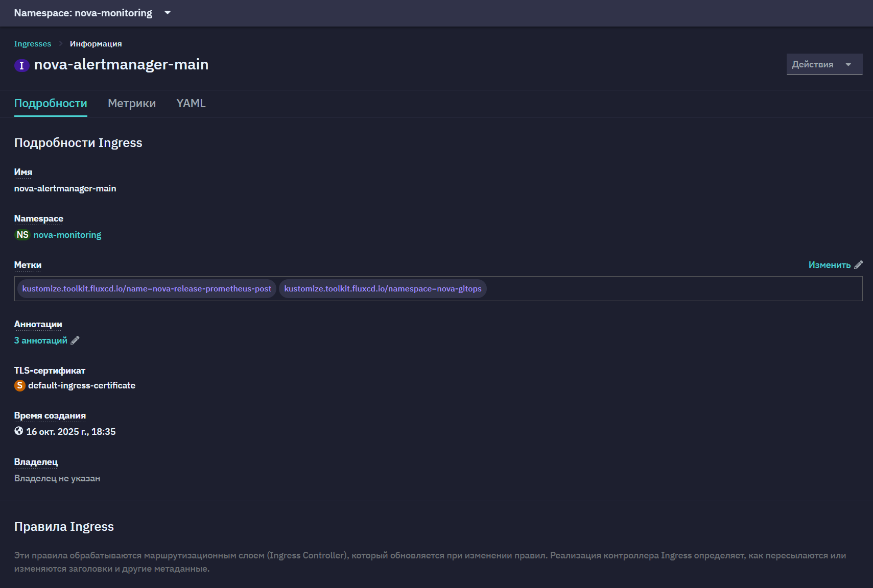This screenshot has height=588, width=873.
Task: Open nova-monitoring namespace link
Action: pyautogui.click(x=67, y=235)
